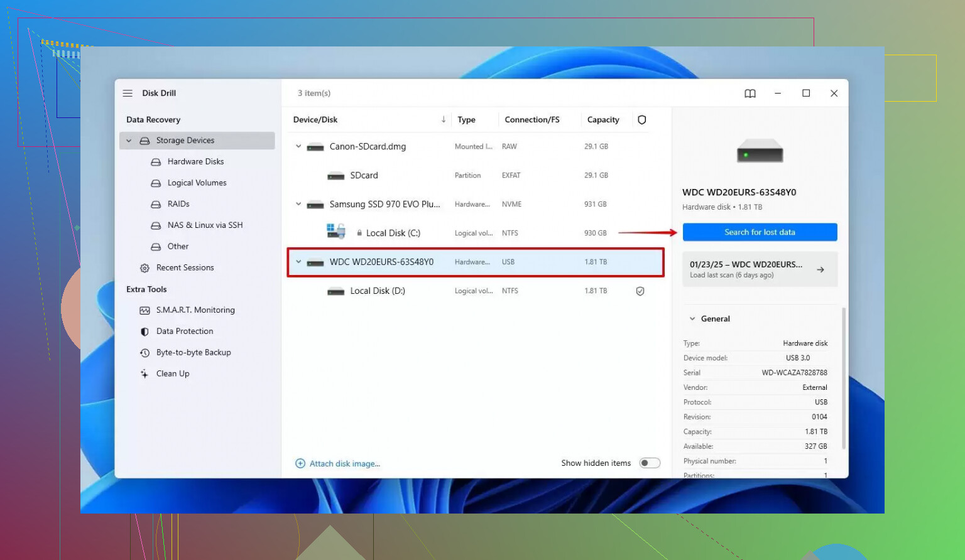Select Hardware Disks in the sidebar
The image size is (965, 560).
195,161
